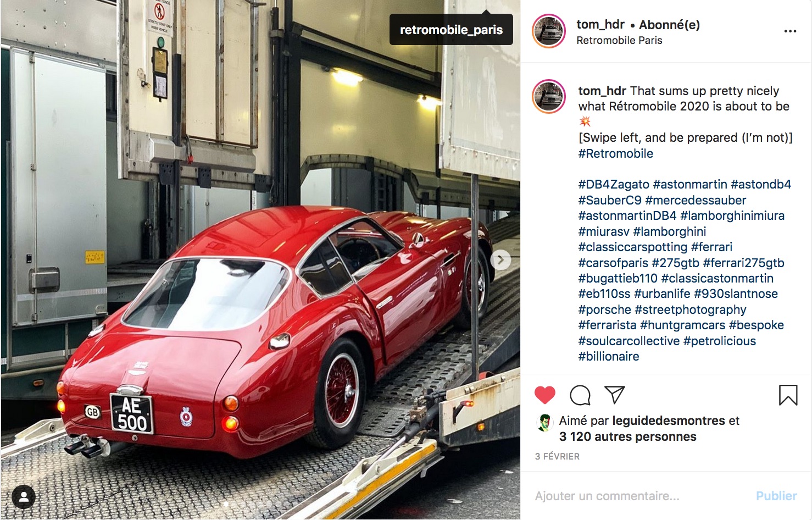Open the retromobile_paris photo tag
The image size is (812, 520).
451,30
